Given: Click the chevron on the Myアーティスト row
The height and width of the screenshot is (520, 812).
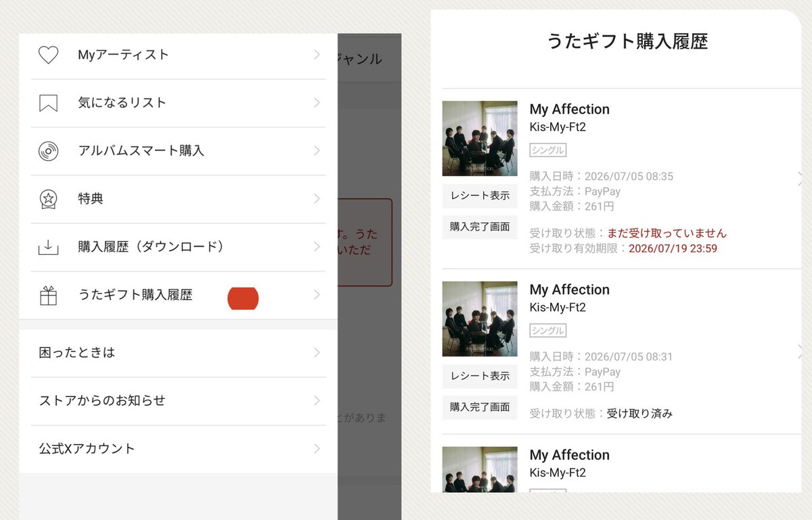Looking at the screenshot, I should [x=317, y=55].
